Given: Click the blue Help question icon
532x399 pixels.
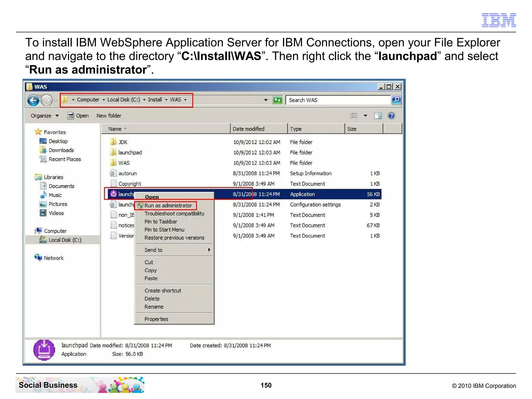Looking at the screenshot, I should coord(391,116).
